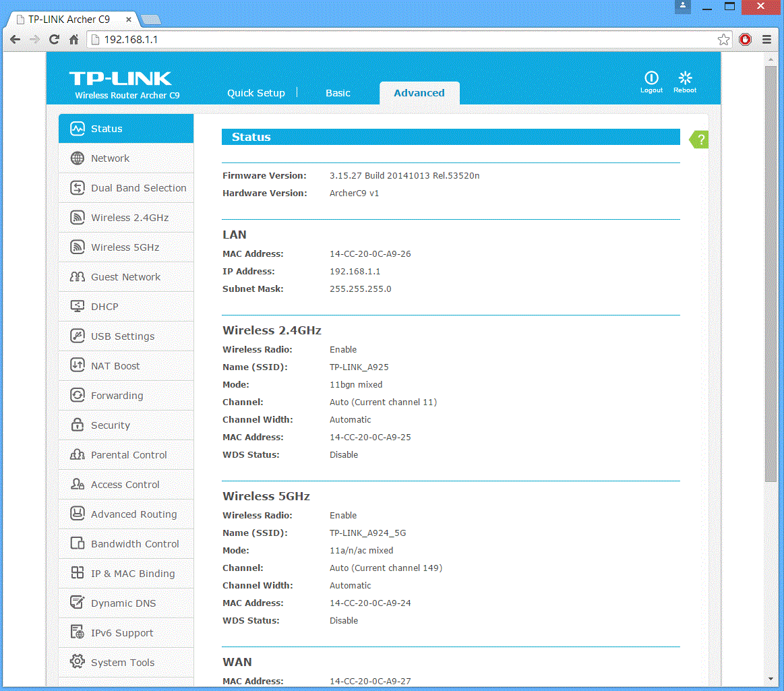The height and width of the screenshot is (691, 784).
Task: Click the DHCP monitor icon
Action: pyautogui.click(x=77, y=307)
